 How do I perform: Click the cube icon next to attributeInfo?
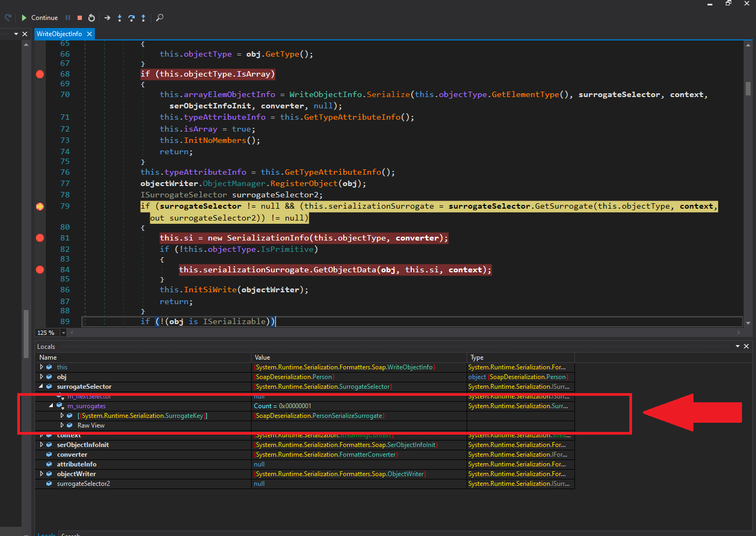click(x=49, y=464)
